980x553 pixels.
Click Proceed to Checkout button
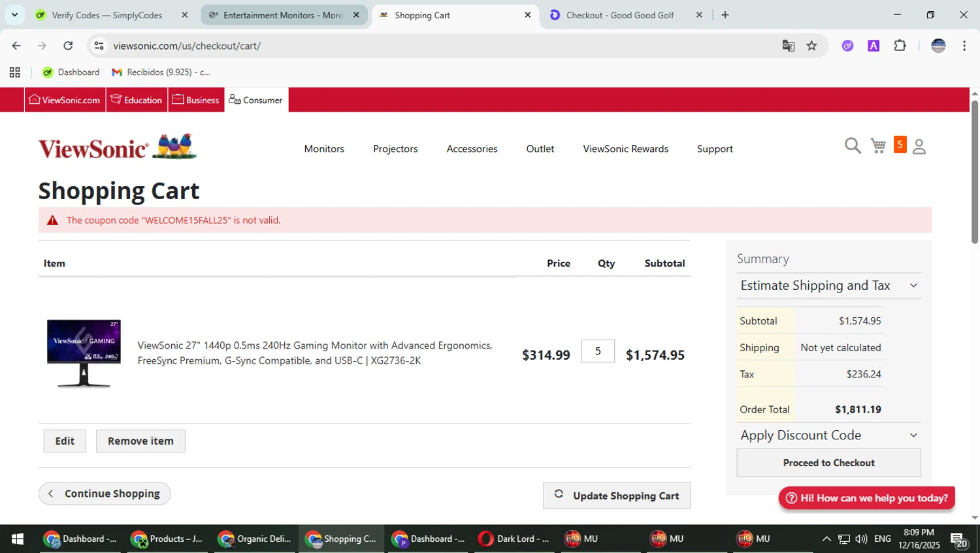[828, 463]
